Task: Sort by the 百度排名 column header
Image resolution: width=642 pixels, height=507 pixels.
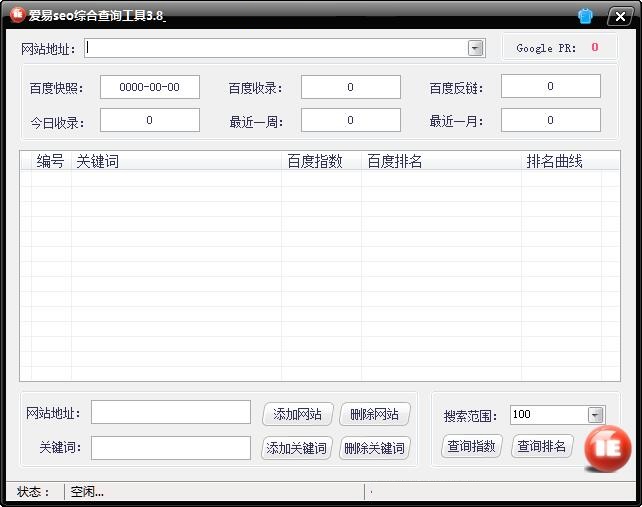Action: pos(441,161)
